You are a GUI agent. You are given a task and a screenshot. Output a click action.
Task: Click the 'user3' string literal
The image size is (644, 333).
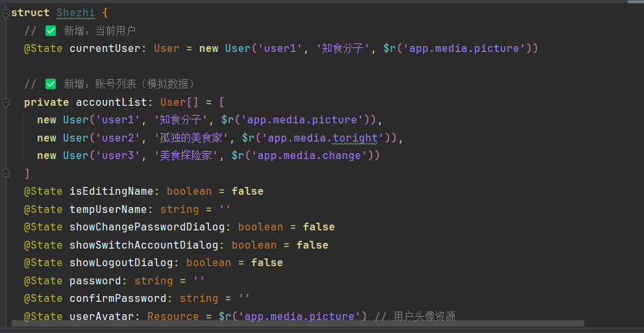[x=118, y=156]
